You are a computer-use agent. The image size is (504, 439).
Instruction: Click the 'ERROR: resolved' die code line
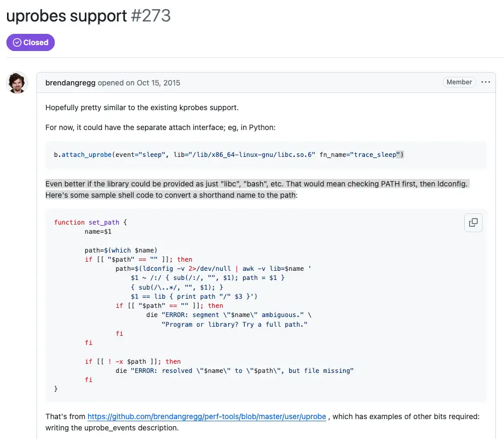tap(235, 370)
